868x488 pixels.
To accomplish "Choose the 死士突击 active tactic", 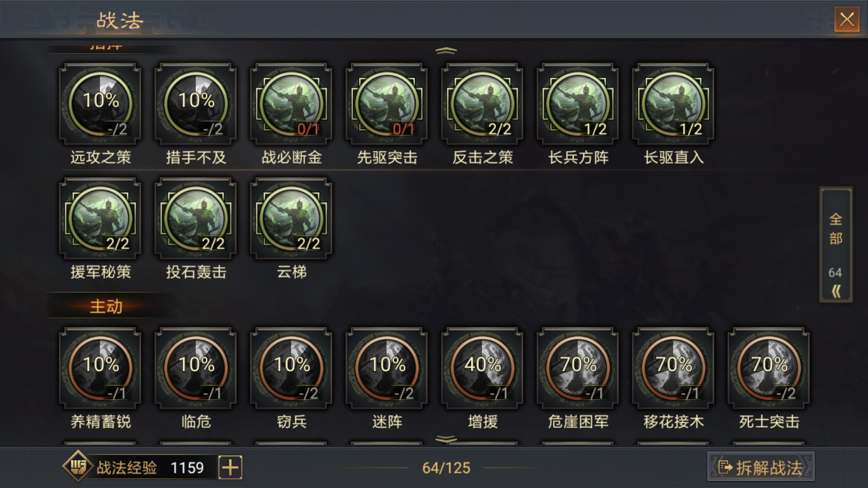I will (x=769, y=368).
